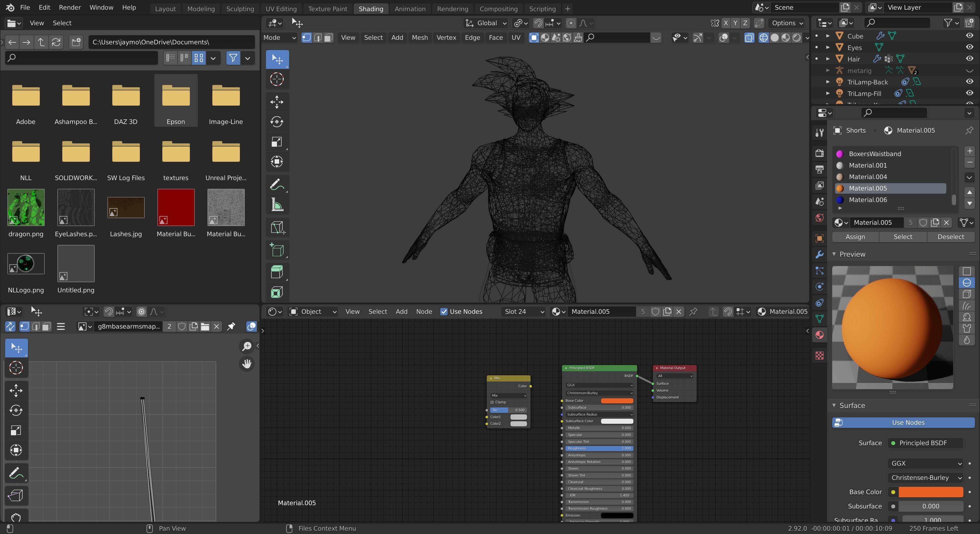Open the Render properties tab

point(819,153)
